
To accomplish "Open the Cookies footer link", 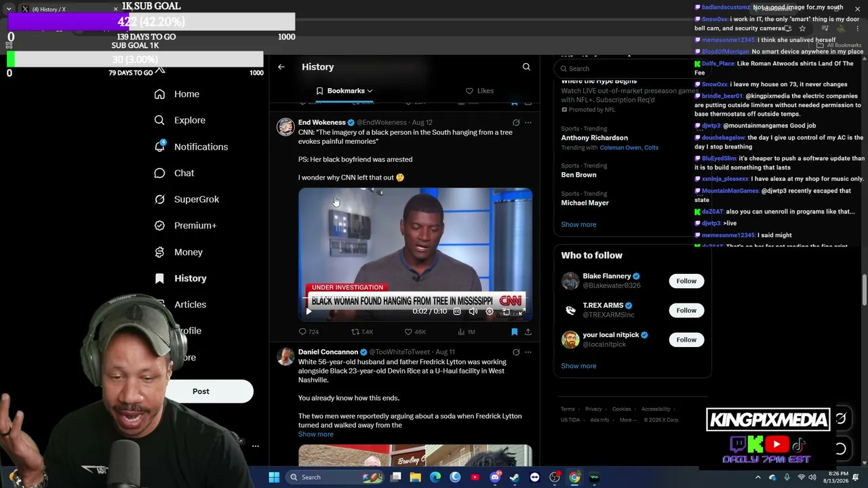I will [621, 409].
